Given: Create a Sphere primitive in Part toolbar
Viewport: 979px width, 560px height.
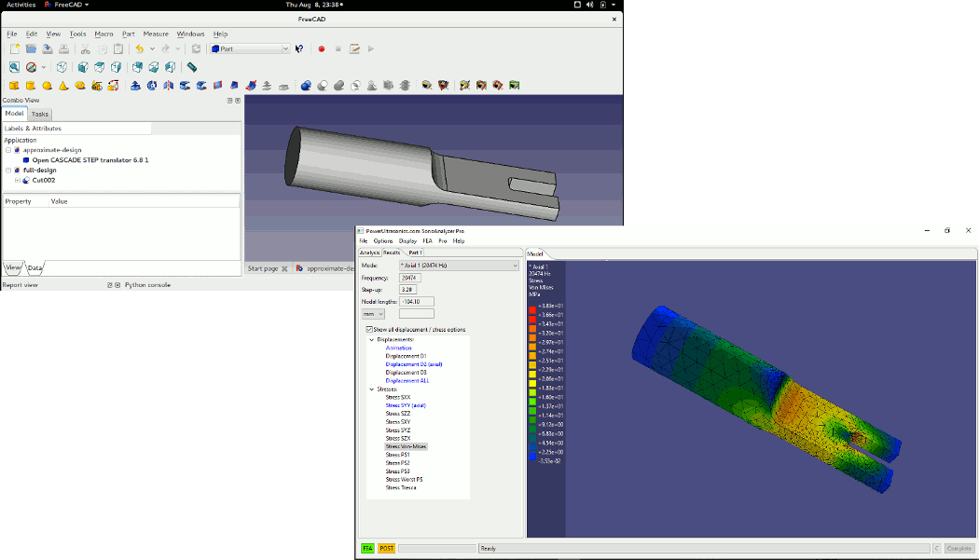Looking at the screenshot, I should 47,86.
